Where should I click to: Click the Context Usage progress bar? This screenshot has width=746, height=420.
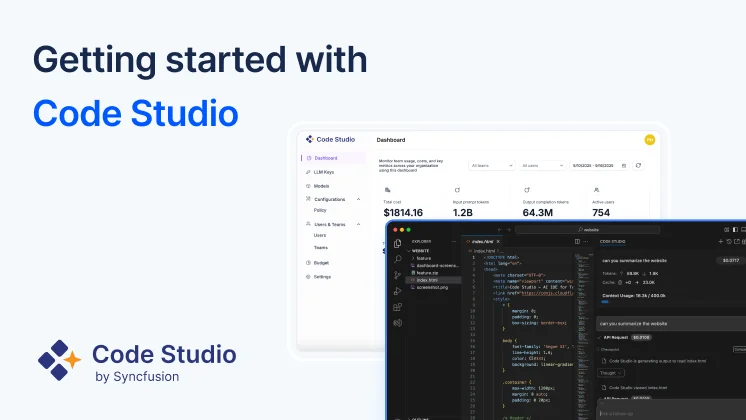pos(673,302)
